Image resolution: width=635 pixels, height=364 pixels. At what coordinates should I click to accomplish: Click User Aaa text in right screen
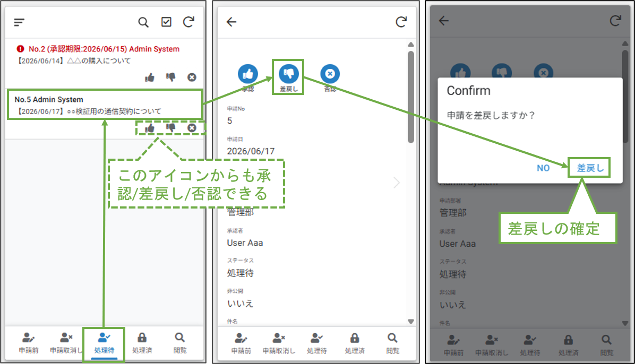(x=458, y=244)
